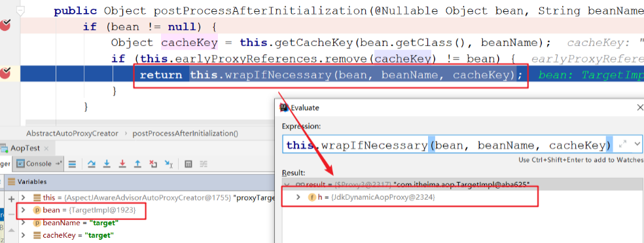Close the Evaluate dialog

pos(639,107)
